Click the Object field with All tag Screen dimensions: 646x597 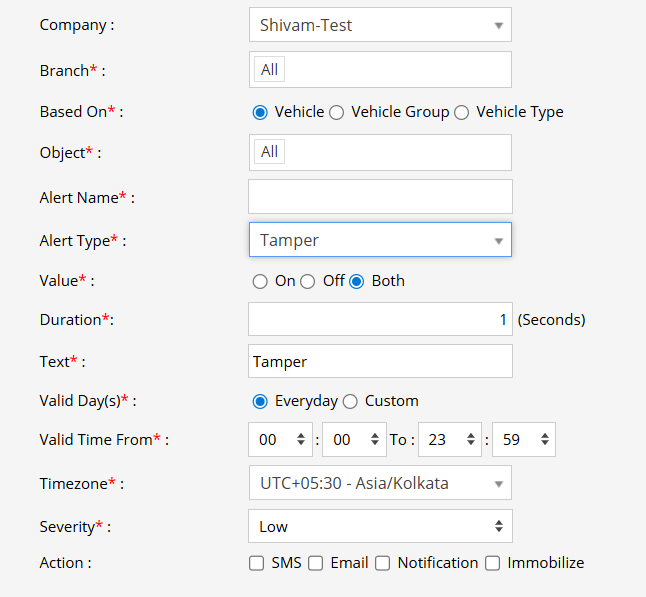379,152
